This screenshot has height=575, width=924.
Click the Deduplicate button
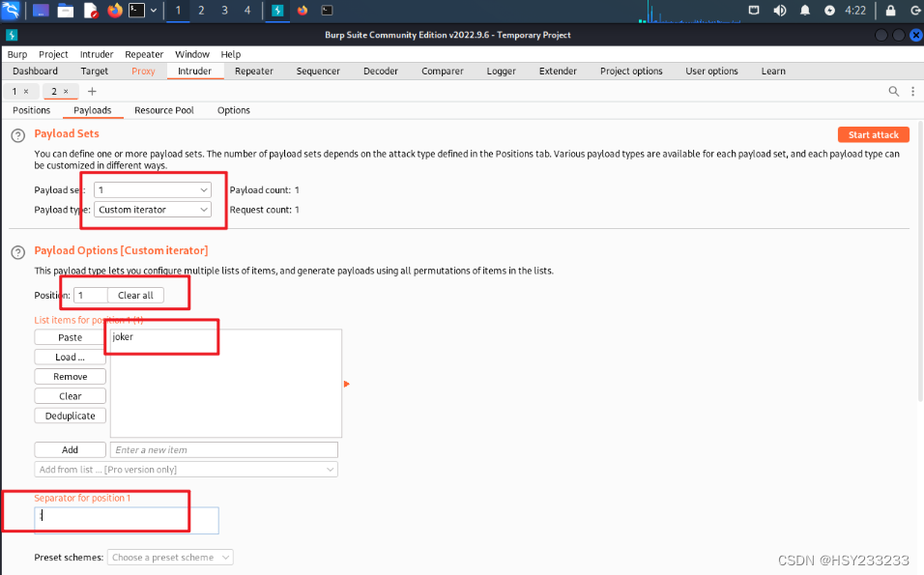[71, 416]
